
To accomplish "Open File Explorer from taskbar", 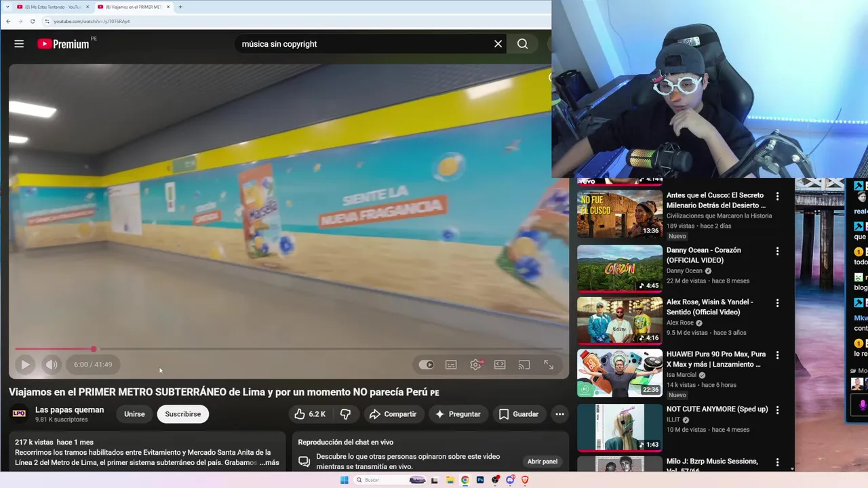I will point(450,480).
